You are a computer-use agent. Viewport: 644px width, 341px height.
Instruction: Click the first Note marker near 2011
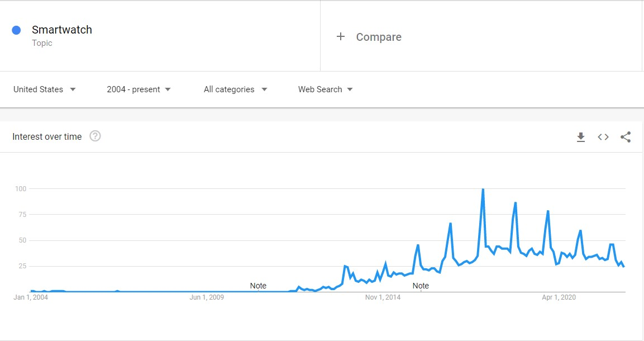pos(259,286)
